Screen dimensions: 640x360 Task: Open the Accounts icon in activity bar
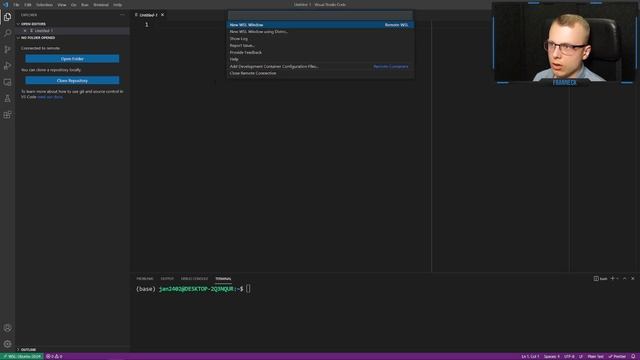(x=7, y=328)
